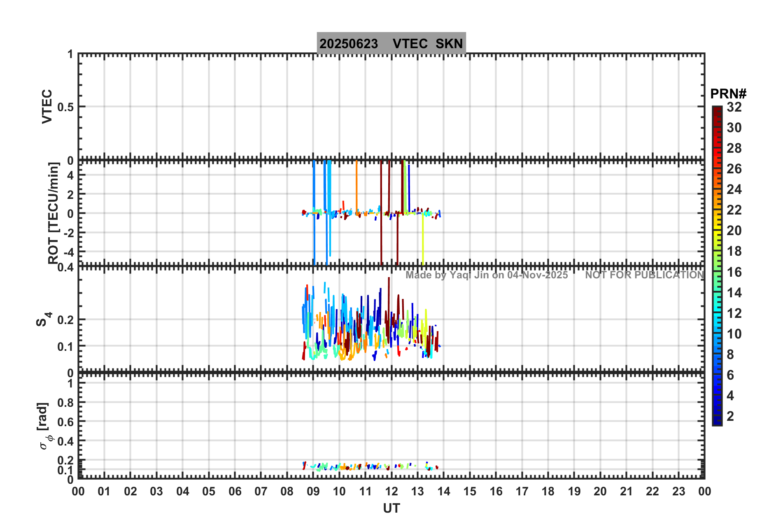Click the "2" PRN colorbar tick label
Image resolution: width=783 pixels, height=532 pixels.
(x=731, y=416)
